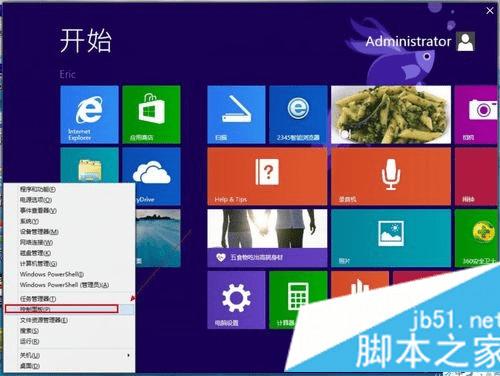The height and width of the screenshot is (376, 500).
Task: Open the 360安全卫士 tile
Action: point(477,238)
